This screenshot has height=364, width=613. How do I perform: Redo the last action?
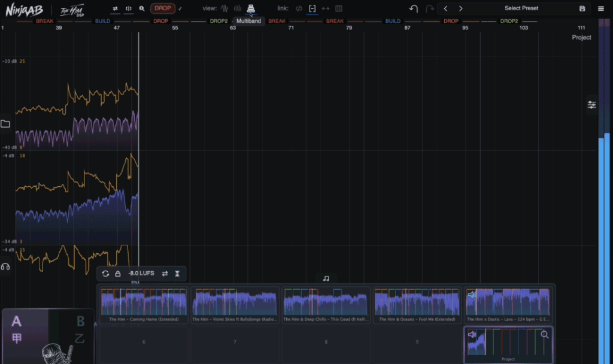[x=430, y=8]
